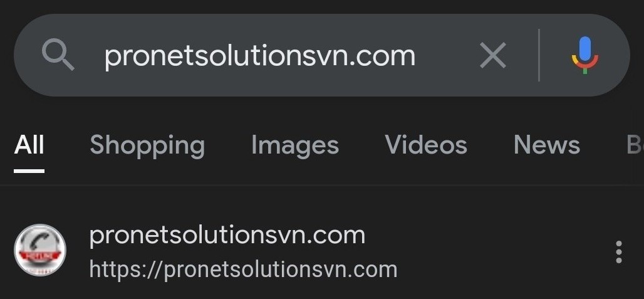Open the Videos results tab

(426, 145)
